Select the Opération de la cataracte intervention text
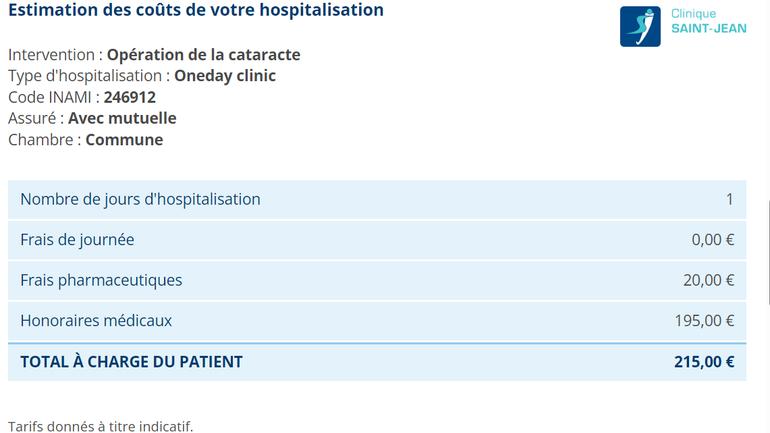Image resolution: width=770 pixels, height=433 pixels. pos(203,54)
